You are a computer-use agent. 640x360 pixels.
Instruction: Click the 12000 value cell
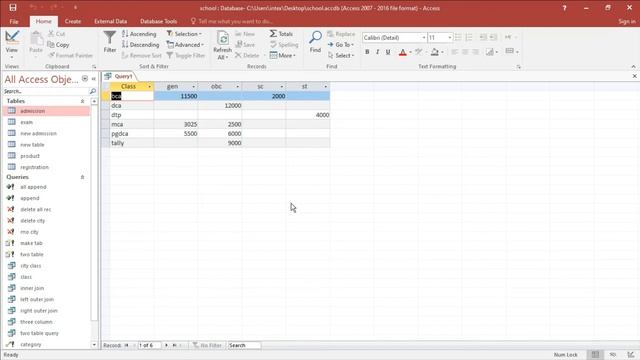[x=220, y=105]
